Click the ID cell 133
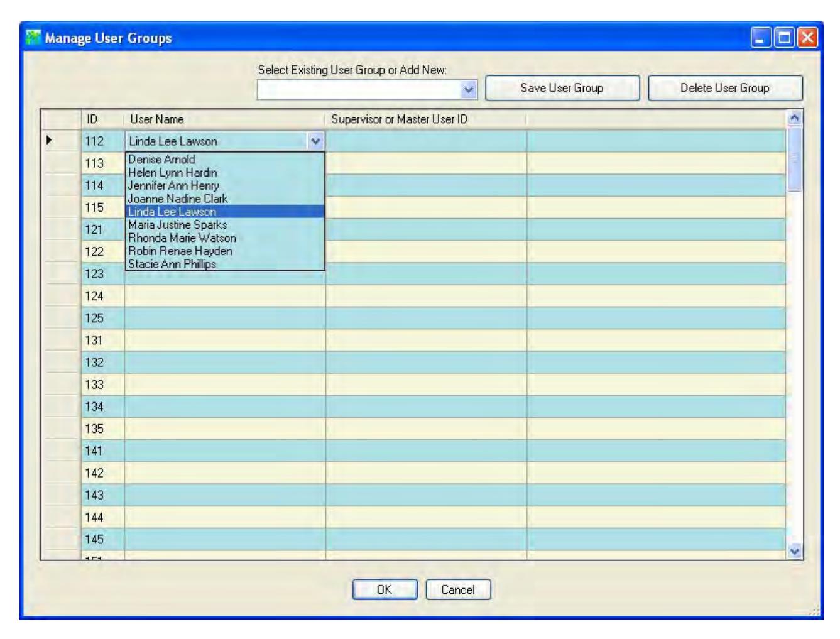The width and height of the screenshot is (840, 639). tap(103, 385)
